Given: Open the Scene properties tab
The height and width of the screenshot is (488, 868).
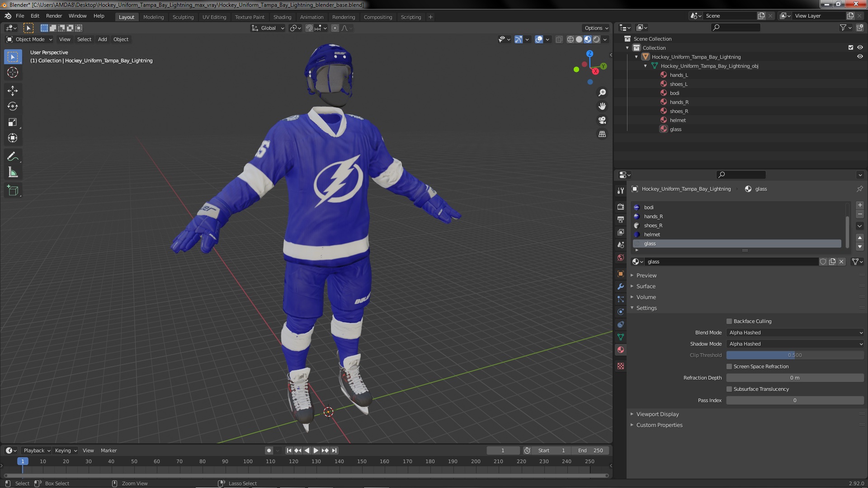Looking at the screenshot, I should click(621, 245).
